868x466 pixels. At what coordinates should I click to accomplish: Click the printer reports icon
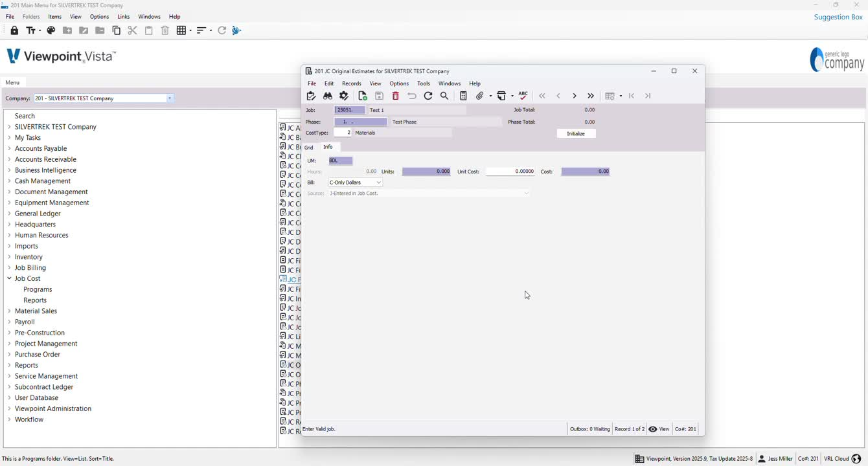[501, 96]
